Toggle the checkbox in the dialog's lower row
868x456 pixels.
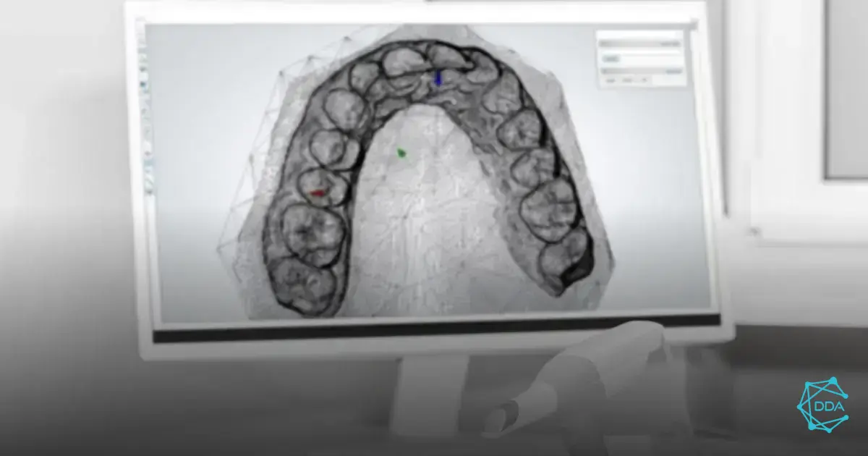pyautogui.click(x=604, y=71)
